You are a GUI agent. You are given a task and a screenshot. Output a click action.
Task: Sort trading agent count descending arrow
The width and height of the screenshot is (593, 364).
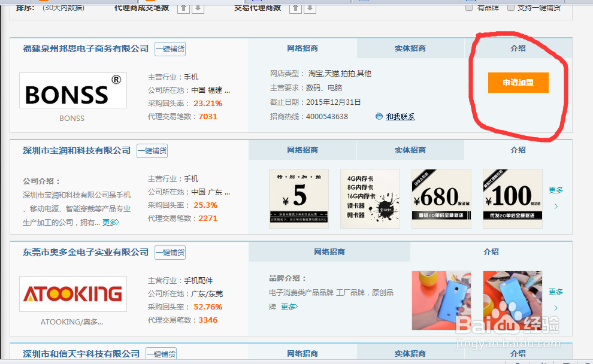click(x=310, y=8)
